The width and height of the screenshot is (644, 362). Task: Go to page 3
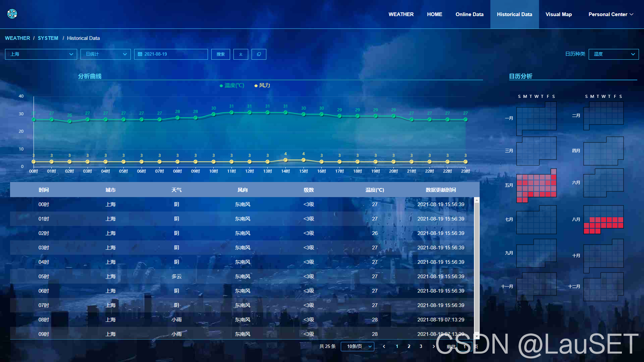click(421, 347)
